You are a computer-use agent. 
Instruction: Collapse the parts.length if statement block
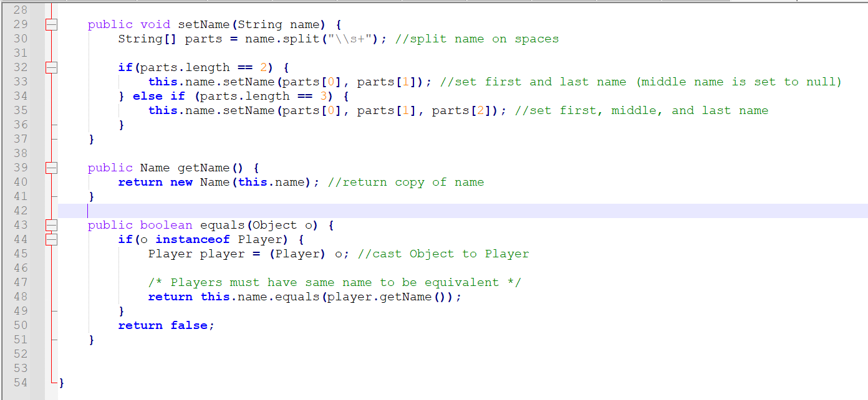[x=51, y=67]
